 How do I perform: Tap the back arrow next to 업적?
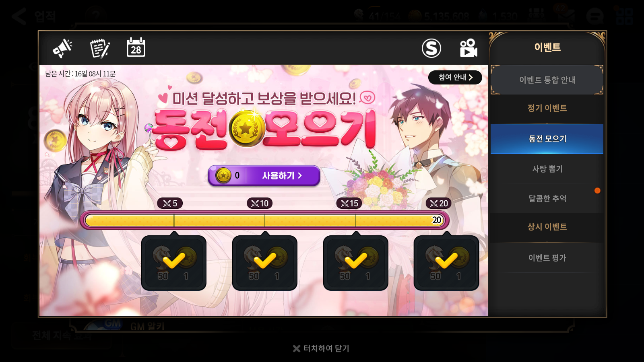point(19,16)
